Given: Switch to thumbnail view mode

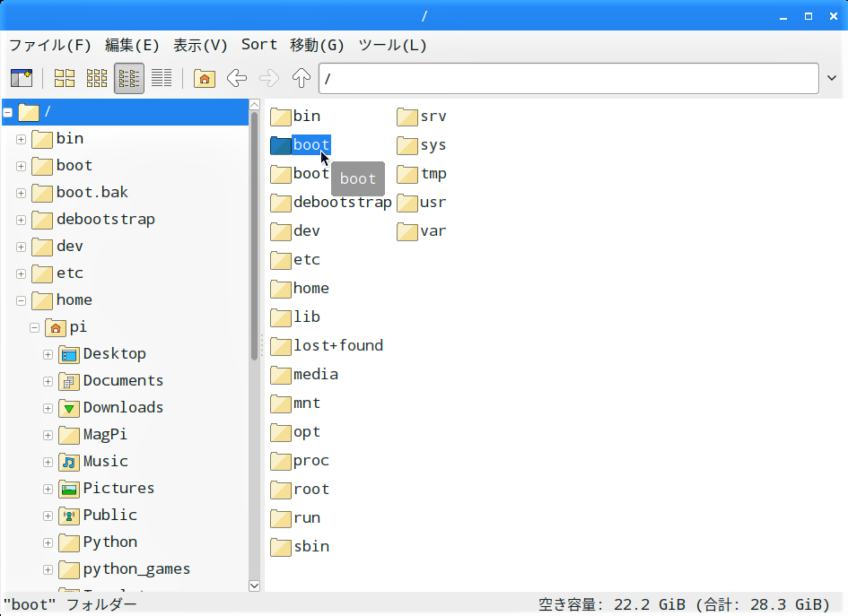Looking at the screenshot, I should [97, 78].
